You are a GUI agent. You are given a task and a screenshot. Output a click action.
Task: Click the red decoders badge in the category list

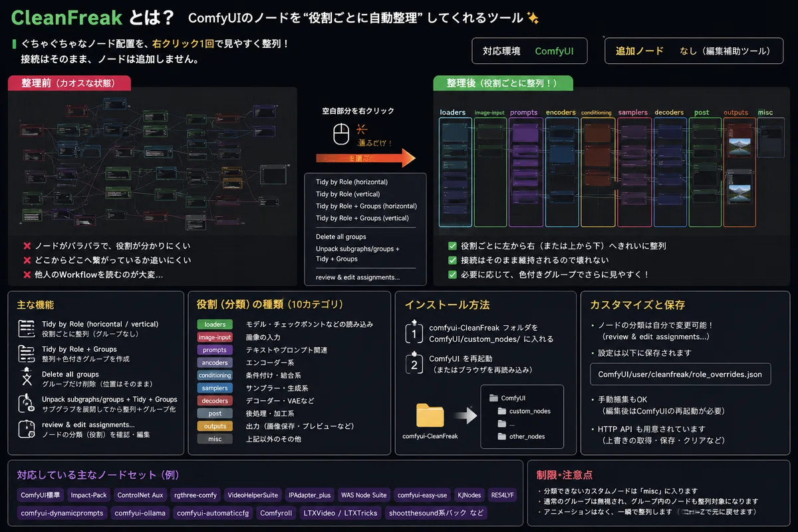pos(215,400)
